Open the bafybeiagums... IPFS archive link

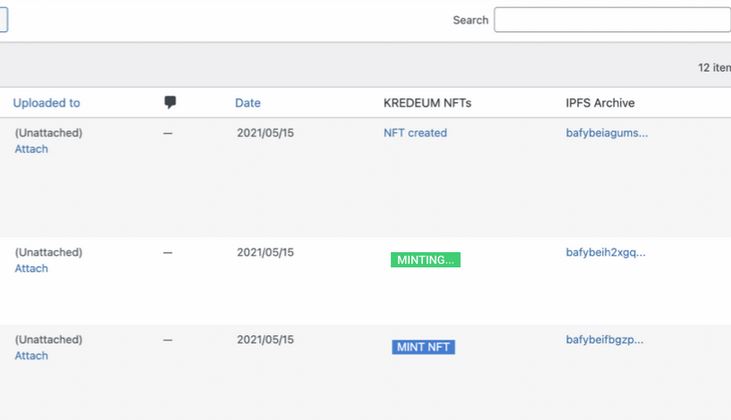pyautogui.click(x=607, y=133)
